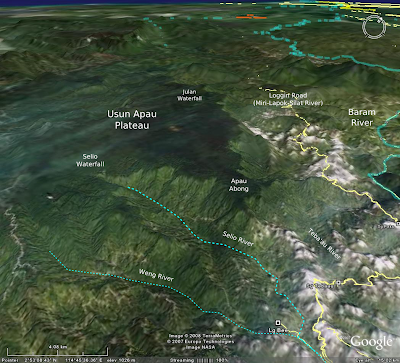Click the Selio River label
Screen dimensions: 400x363
(x=238, y=239)
